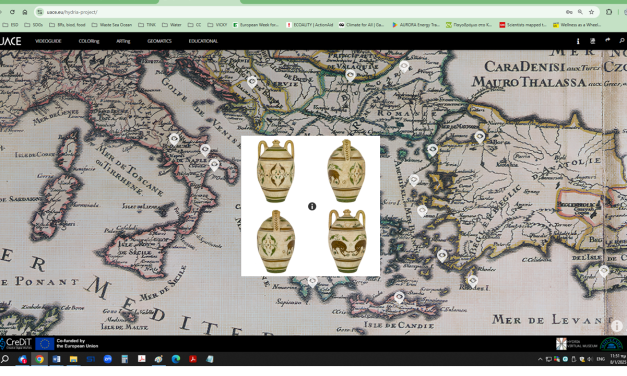Image resolution: width=627 pixels, height=376 pixels.
Task: Select the bottom-right vase image
Action: click(347, 242)
